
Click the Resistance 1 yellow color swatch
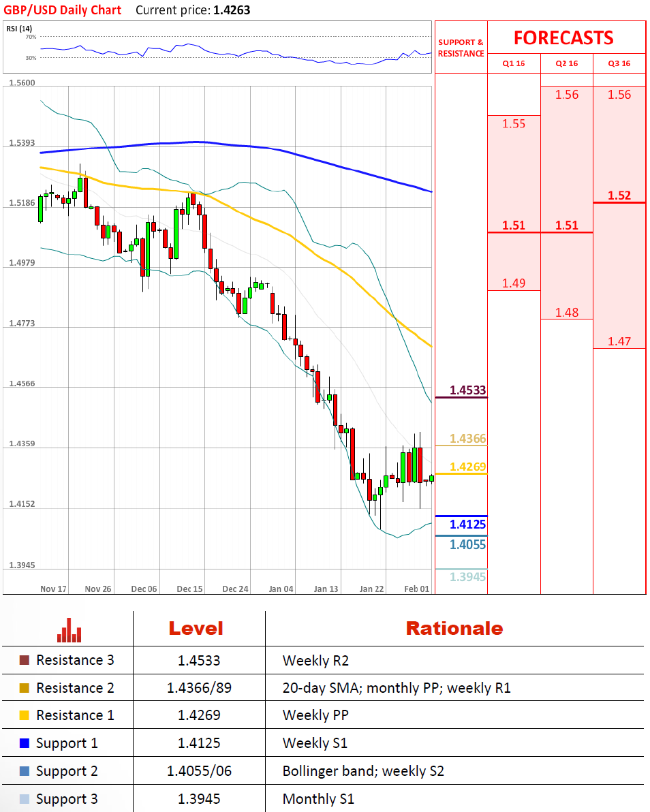click(25, 715)
